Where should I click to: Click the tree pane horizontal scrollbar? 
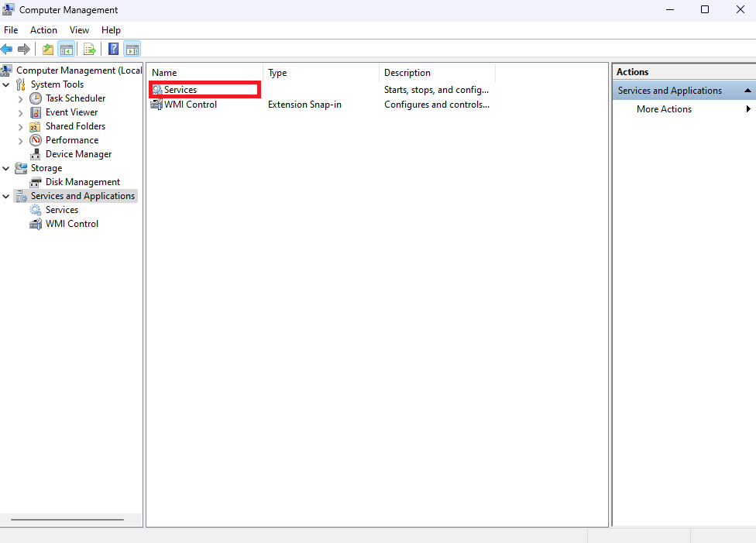pos(67,519)
